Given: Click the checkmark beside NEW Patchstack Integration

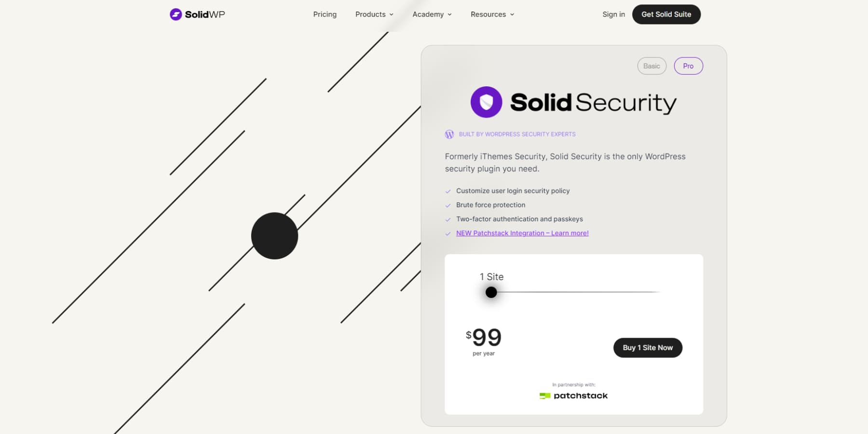Looking at the screenshot, I should click(448, 233).
